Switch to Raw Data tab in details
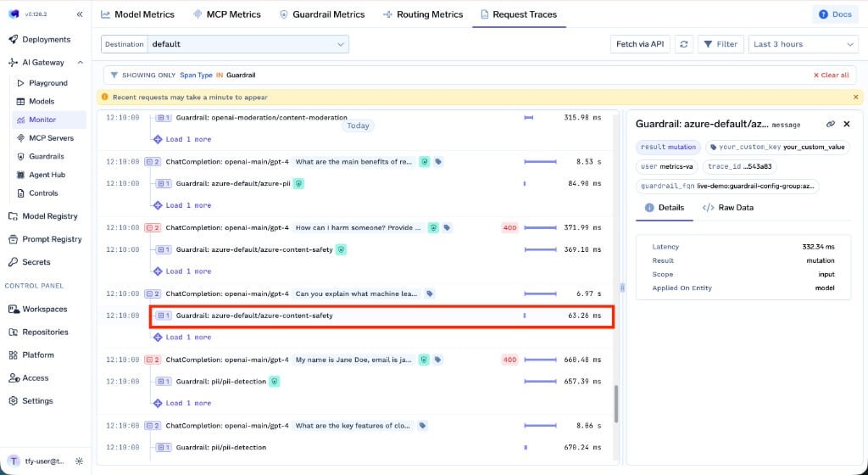Screen dimensions: 868x475 click(x=728, y=208)
